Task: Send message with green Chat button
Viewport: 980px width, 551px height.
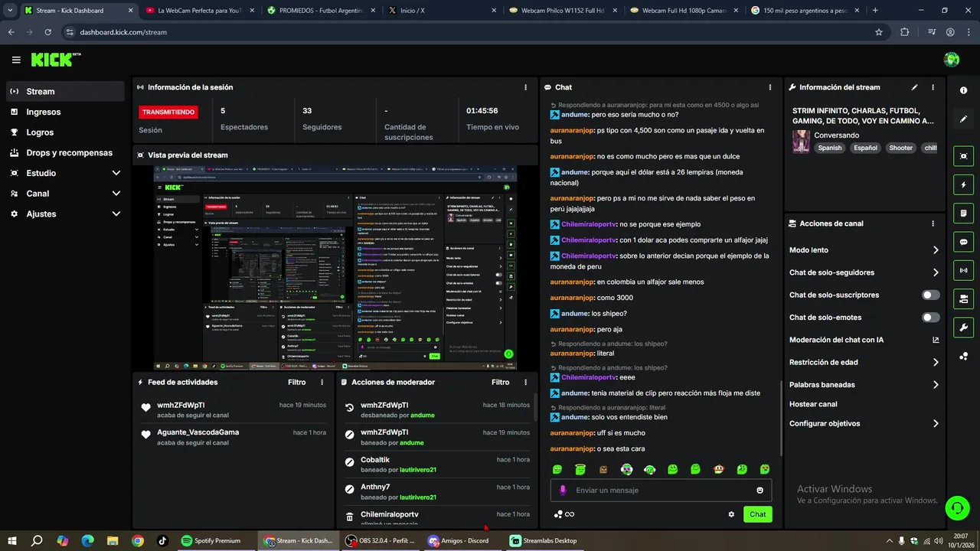Action: pos(757,514)
